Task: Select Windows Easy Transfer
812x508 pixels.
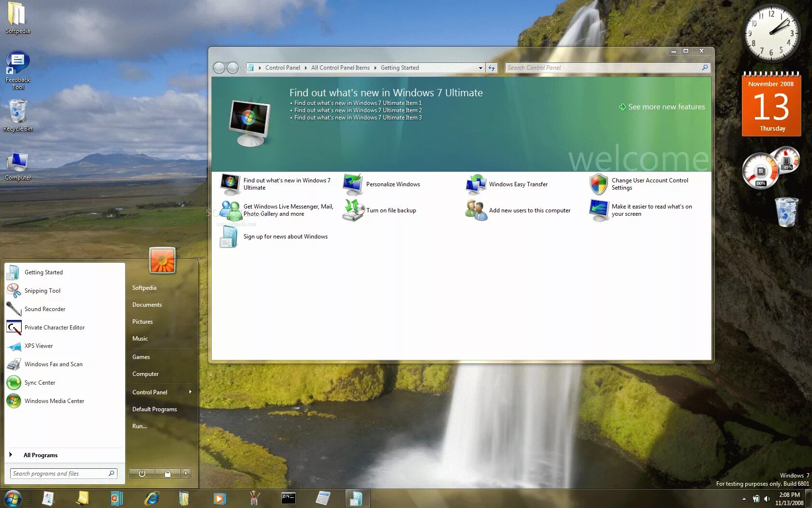Action: [x=507, y=184]
